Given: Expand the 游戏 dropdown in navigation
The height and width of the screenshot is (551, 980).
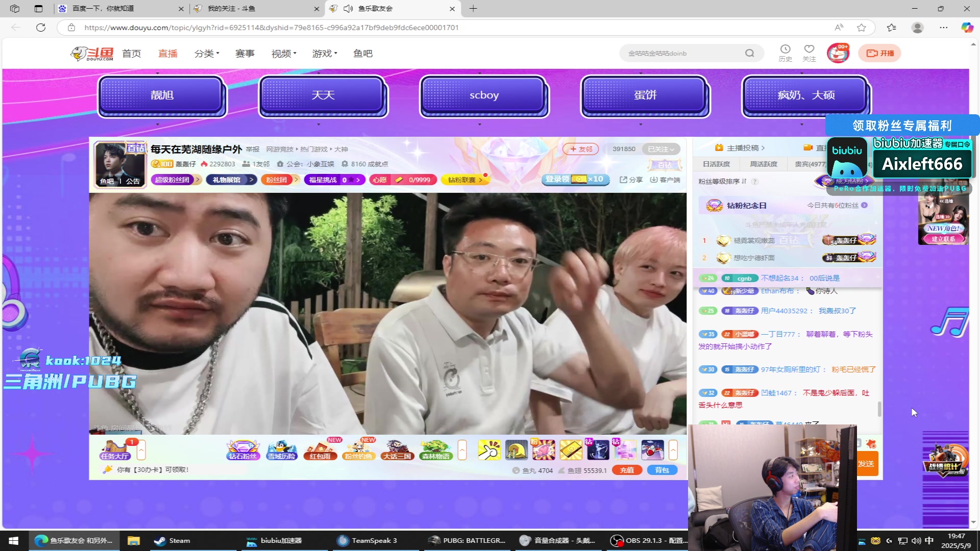Looking at the screenshot, I should (325, 53).
